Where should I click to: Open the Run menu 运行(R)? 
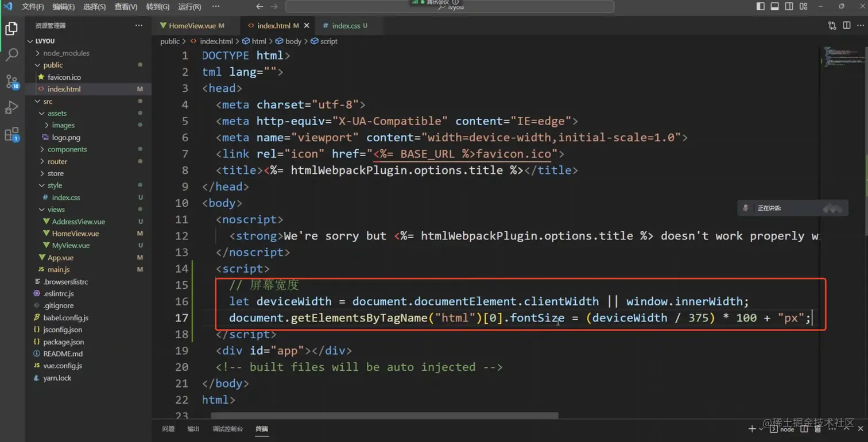(x=190, y=7)
